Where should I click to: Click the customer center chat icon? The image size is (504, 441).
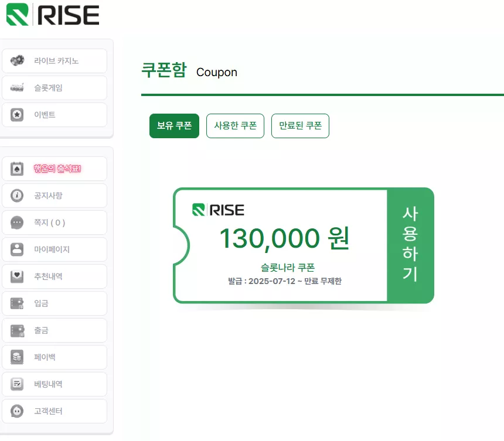tap(17, 411)
